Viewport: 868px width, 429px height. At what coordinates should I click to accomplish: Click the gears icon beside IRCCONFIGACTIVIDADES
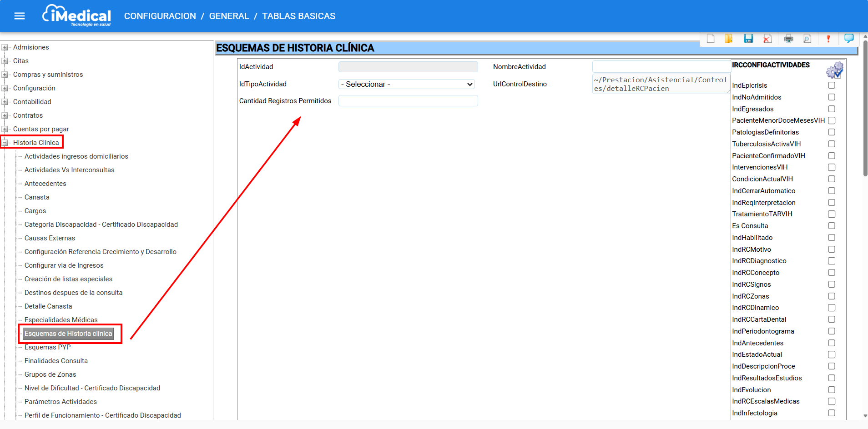834,70
